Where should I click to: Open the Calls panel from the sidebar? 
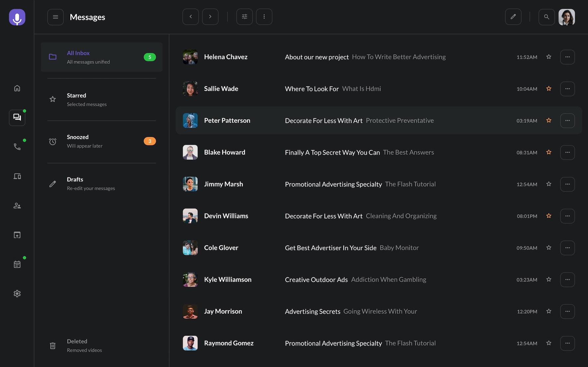(x=17, y=146)
